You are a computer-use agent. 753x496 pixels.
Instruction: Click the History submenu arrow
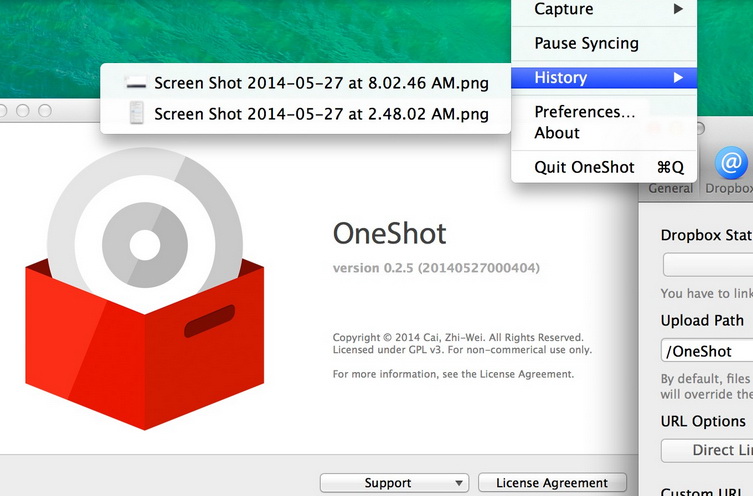[x=678, y=78]
